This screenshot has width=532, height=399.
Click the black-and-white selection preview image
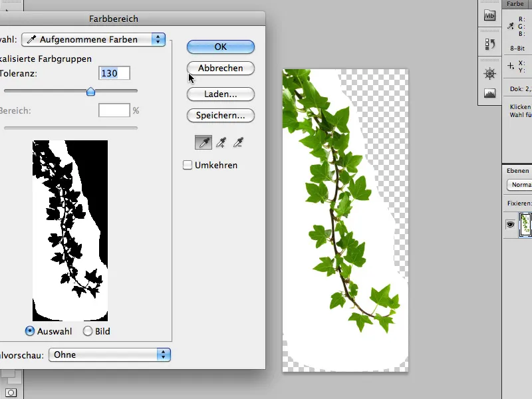(70, 231)
